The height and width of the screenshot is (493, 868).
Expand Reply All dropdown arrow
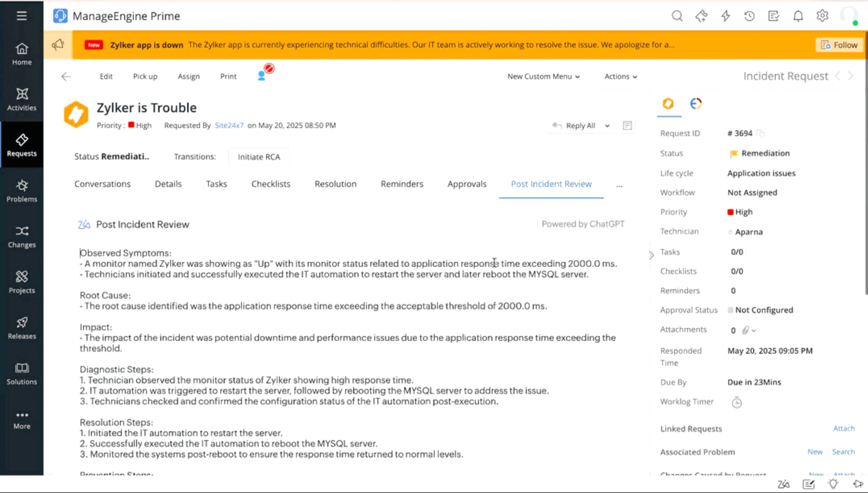(607, 126)
